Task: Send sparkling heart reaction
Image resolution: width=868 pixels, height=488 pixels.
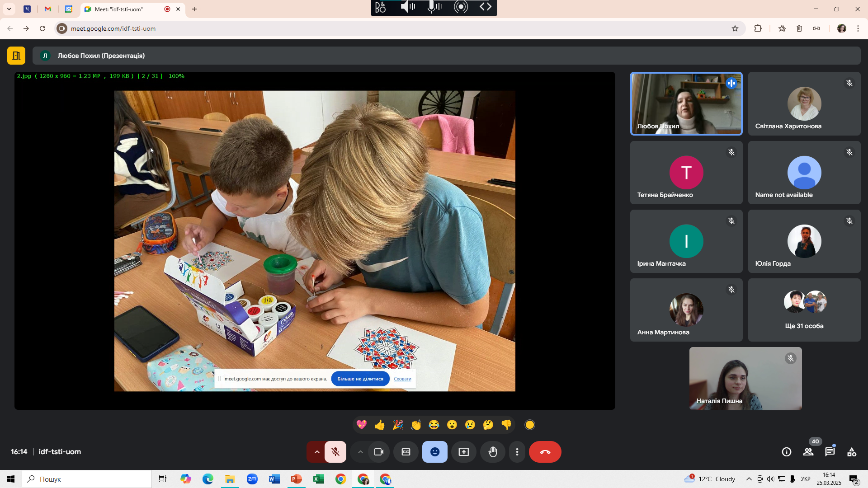Action: click(x=362, y=425)
